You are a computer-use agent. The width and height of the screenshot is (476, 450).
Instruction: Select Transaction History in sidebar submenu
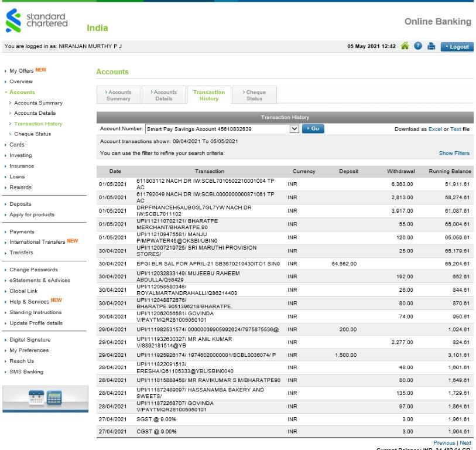point(38,124)
